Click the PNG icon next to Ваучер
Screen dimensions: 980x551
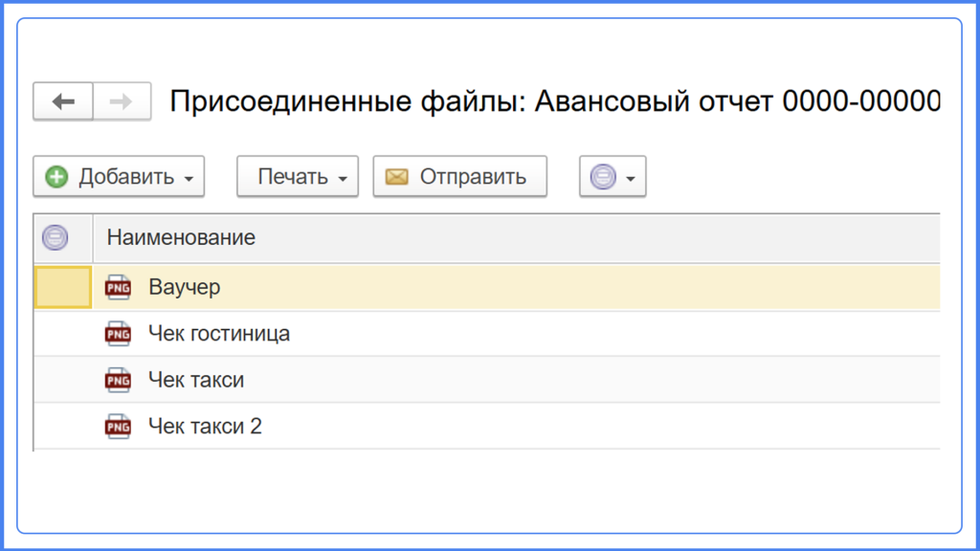[118, 287]
